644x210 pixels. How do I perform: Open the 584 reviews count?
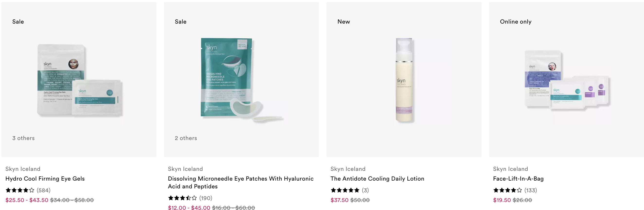pos(44,190)
